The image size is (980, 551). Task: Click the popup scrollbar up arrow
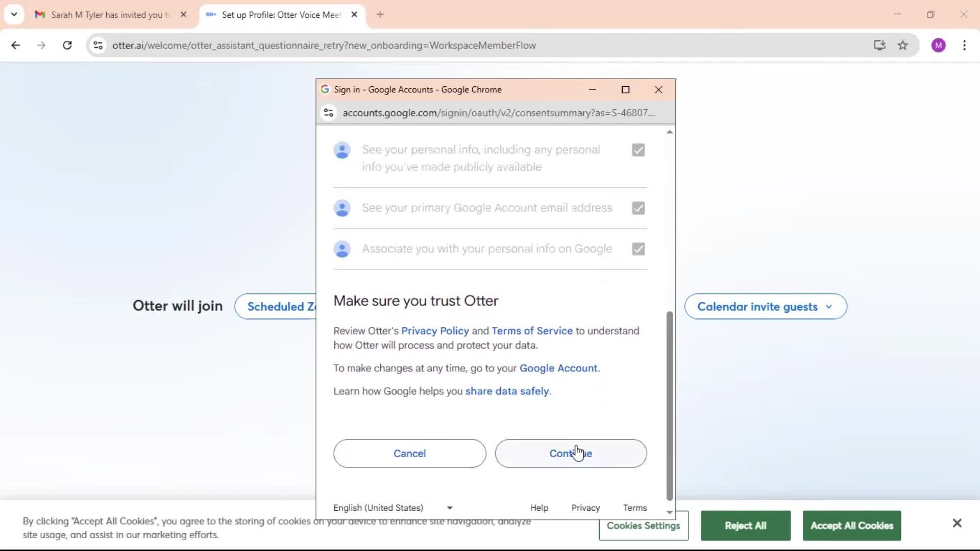tap(670, 132)
